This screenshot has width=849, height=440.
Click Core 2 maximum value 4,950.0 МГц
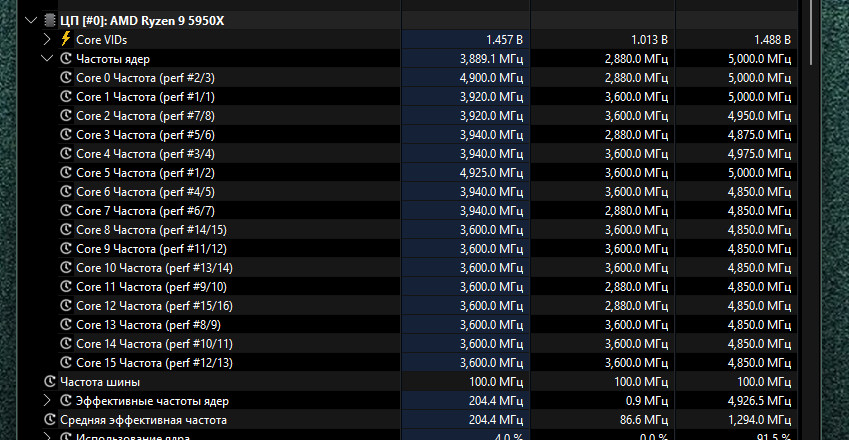759,115
